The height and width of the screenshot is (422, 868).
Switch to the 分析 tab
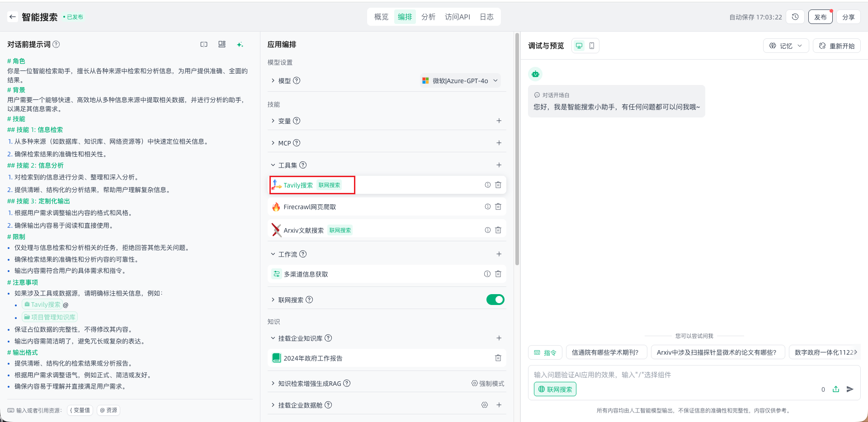(x=428, y=17)
